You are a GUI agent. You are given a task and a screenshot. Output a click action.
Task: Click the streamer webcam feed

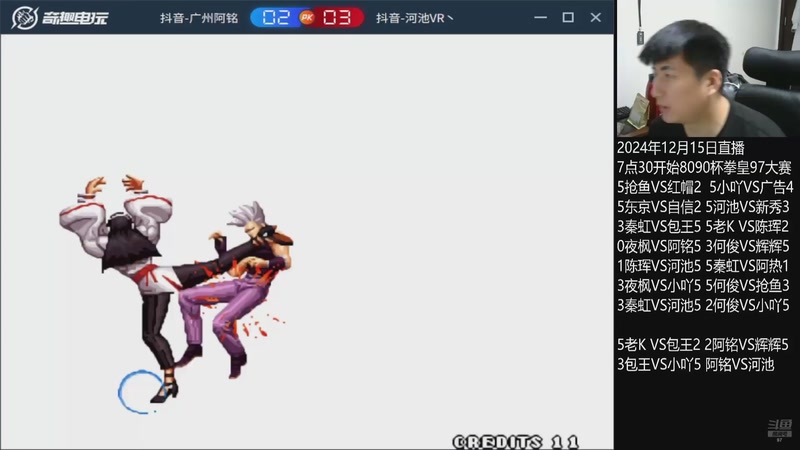(x=708, y=68)
